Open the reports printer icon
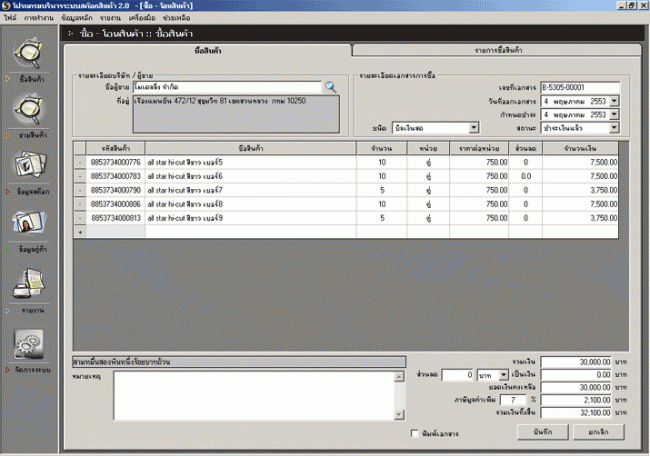650x456 pixels. tap(29, 283)
